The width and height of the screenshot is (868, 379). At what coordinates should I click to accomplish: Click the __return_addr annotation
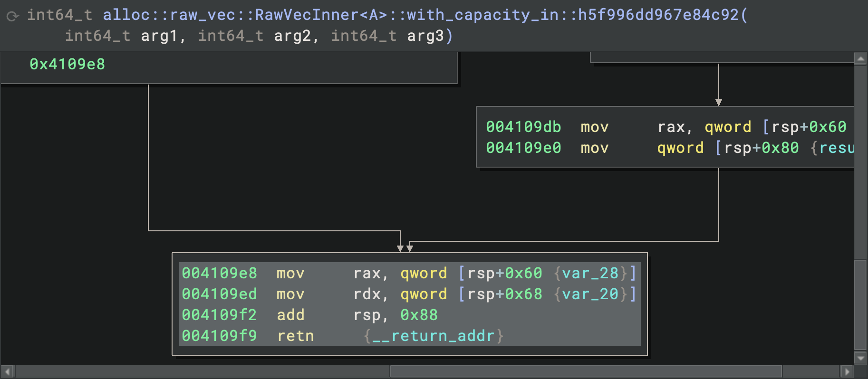[x=433, y=336]
